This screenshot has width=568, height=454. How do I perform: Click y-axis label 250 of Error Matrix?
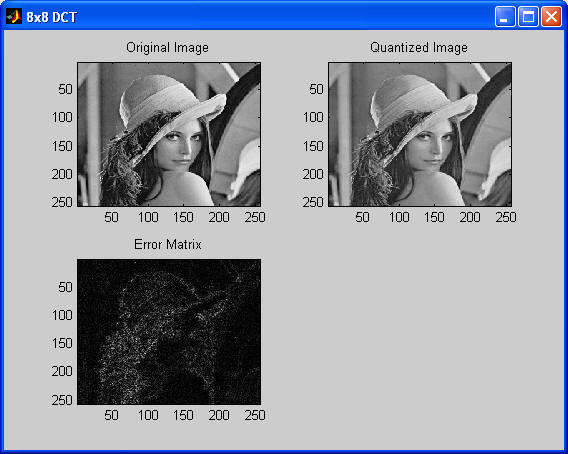(x=62, y=400)
